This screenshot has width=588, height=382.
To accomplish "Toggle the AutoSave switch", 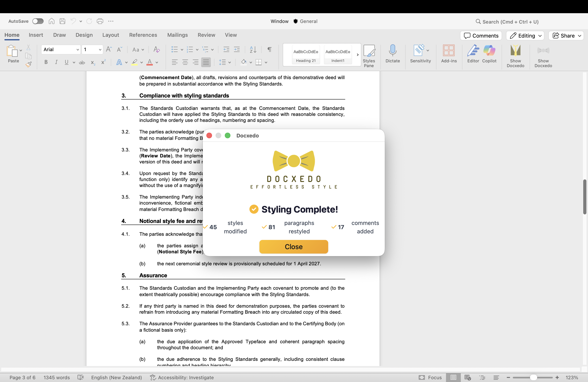I will (38, 21).
